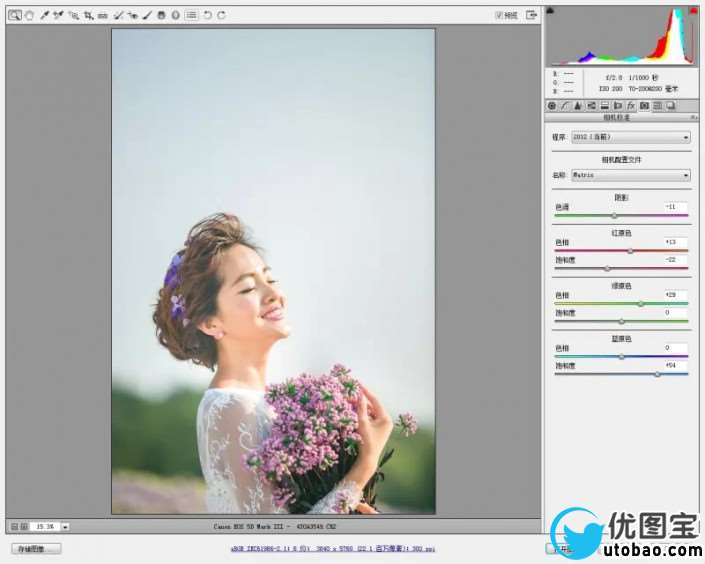Pick the White Balance eyedropper tool

[x=44, y=15]
